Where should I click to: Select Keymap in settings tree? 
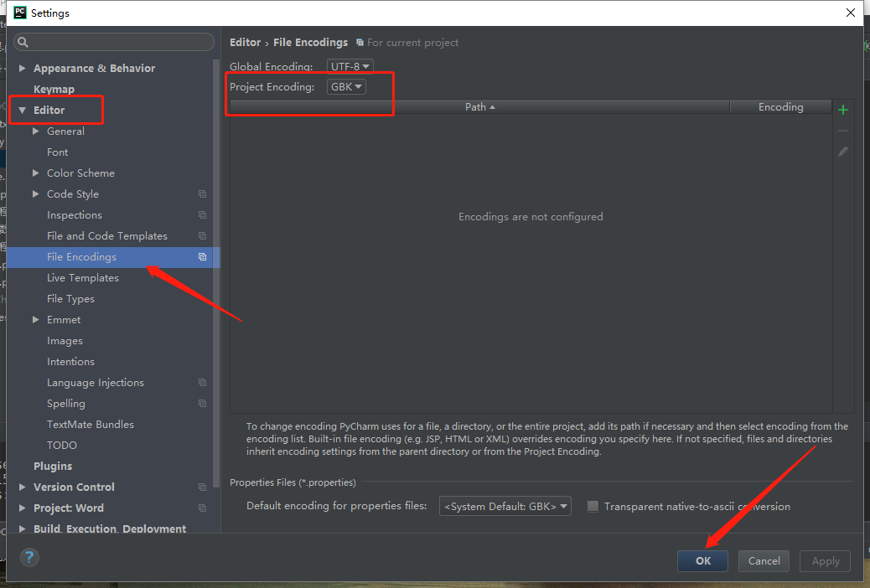(x=54, y=90)
